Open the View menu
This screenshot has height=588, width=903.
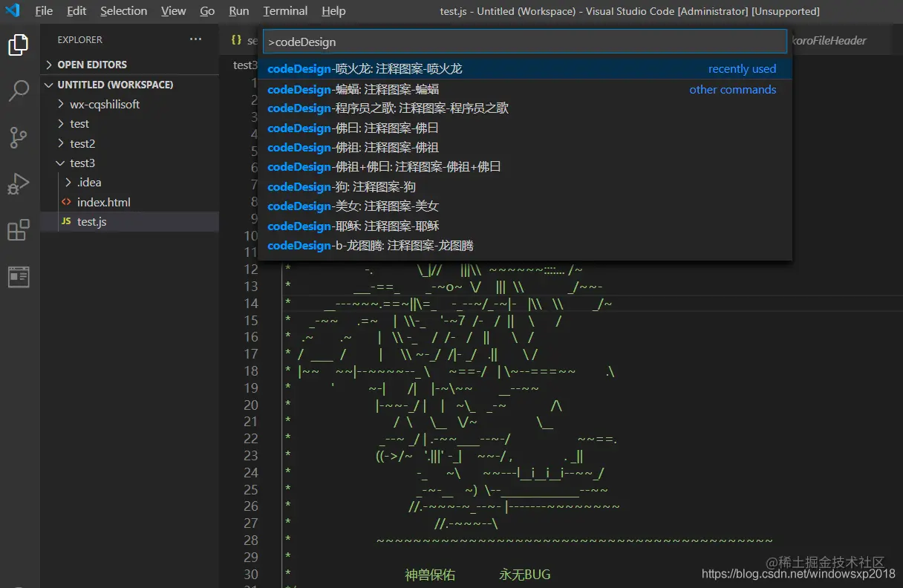coord(174,11)
